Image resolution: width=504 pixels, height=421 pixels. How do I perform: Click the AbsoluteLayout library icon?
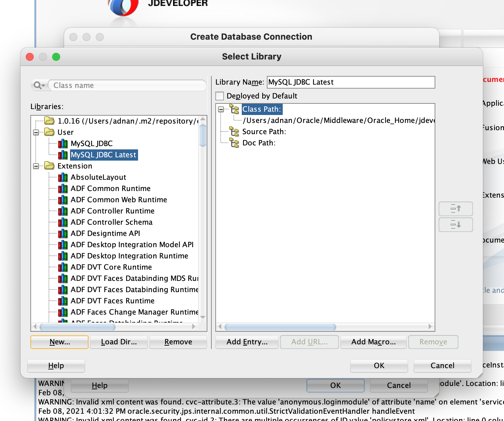pos(63,177)
